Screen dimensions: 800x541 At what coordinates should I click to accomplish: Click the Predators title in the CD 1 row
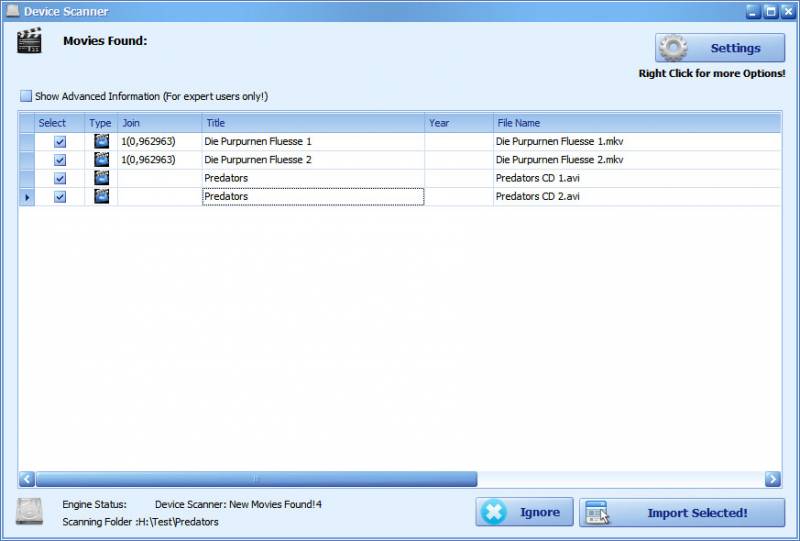(x=313, y=178)
